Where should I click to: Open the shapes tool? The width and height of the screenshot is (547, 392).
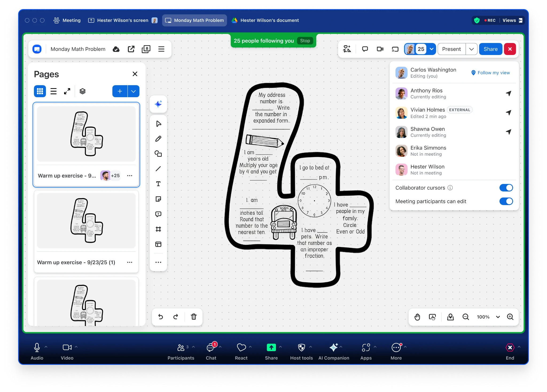pos(158,154)
